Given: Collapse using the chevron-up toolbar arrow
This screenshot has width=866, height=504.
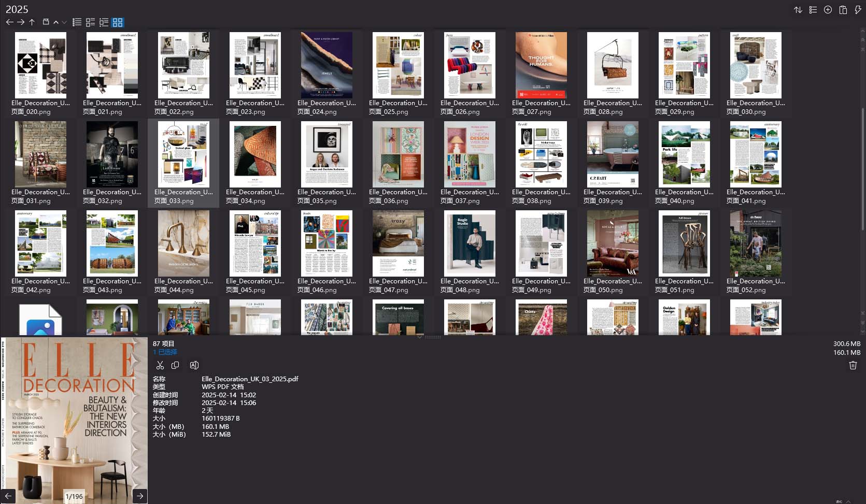Looking at the screenshot, I should pos(55,22).
